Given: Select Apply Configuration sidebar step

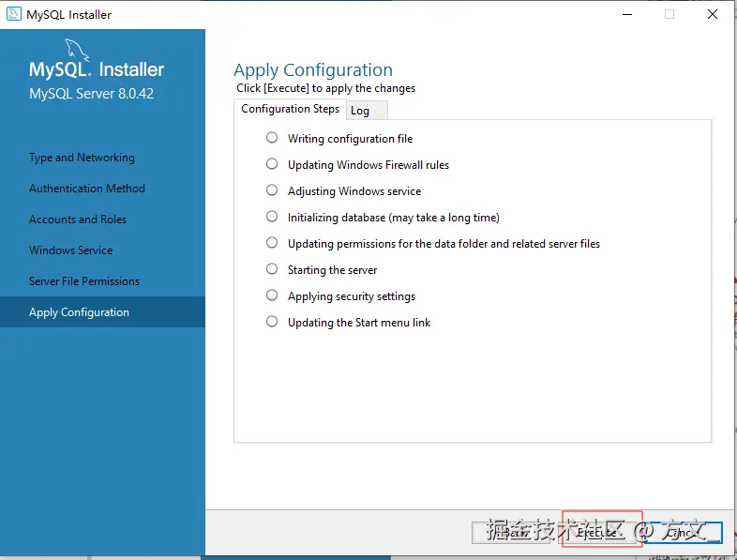Looking at the screenshot, I should 102,312.
